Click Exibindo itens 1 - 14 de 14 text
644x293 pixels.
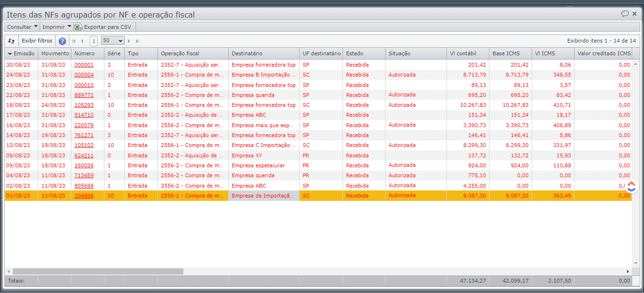pos(601,41)
